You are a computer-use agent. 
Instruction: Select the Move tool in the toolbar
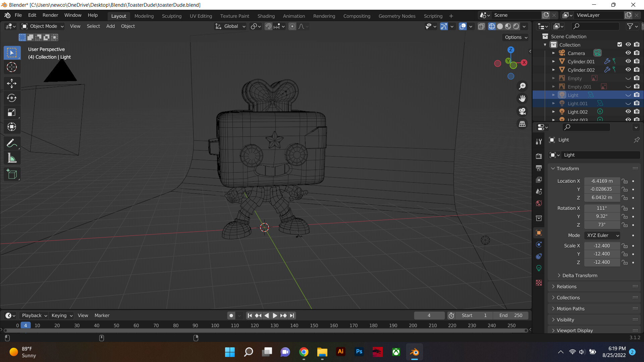[12, 83]
